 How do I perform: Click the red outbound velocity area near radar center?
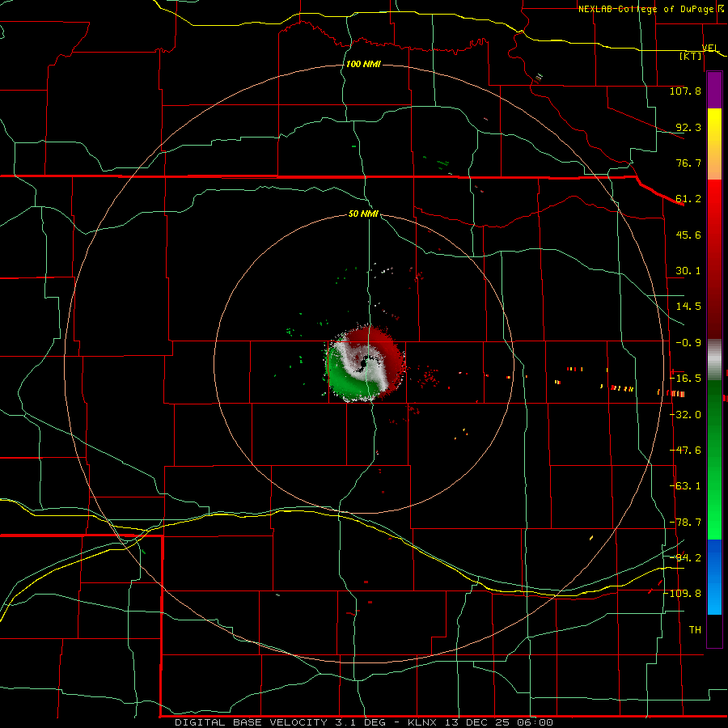pos(389,355)
